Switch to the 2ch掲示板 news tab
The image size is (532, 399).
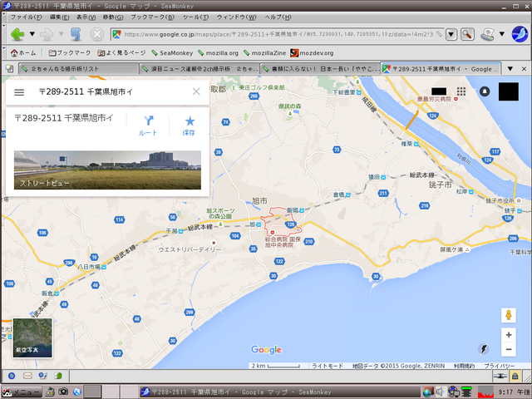click(199, 69)
